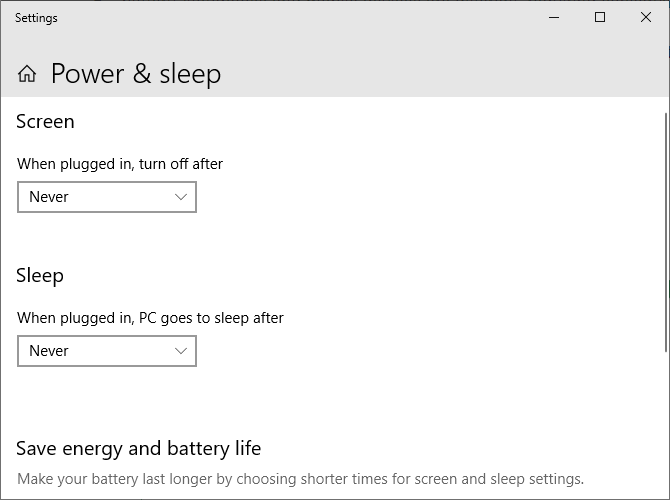Click the chevron arrow on Screen dropdown
The width and height of the screenshot is (670, 500).
tap(181, 197)
